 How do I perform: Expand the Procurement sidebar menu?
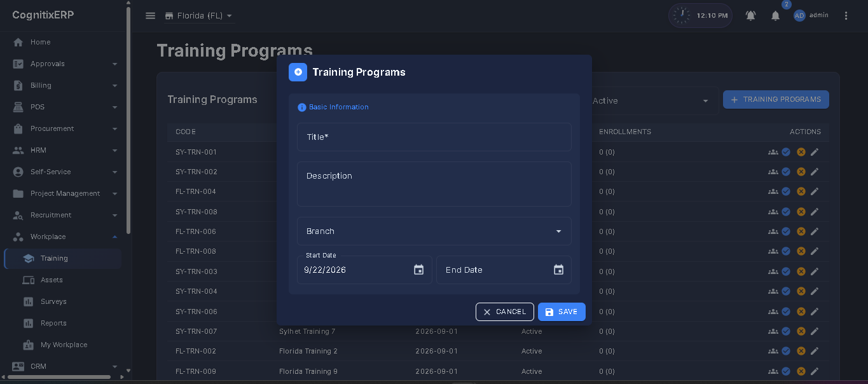coord(64,128)
